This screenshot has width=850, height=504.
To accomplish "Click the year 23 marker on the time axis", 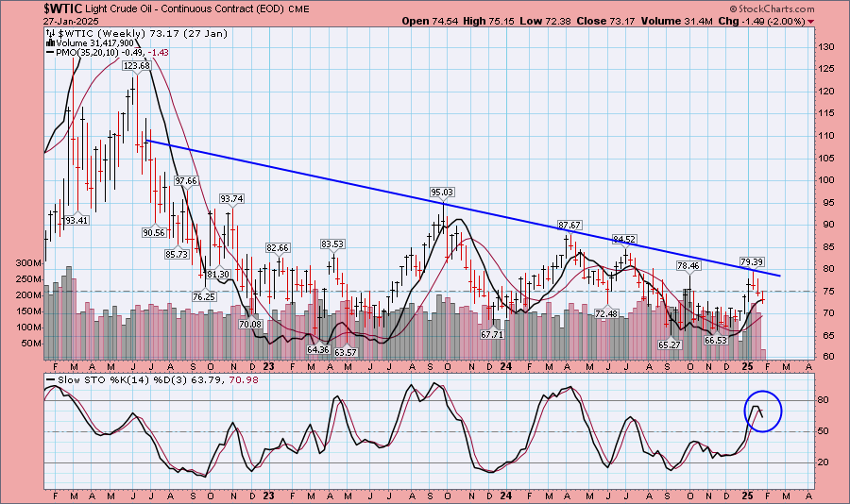I will click(269, 364).
